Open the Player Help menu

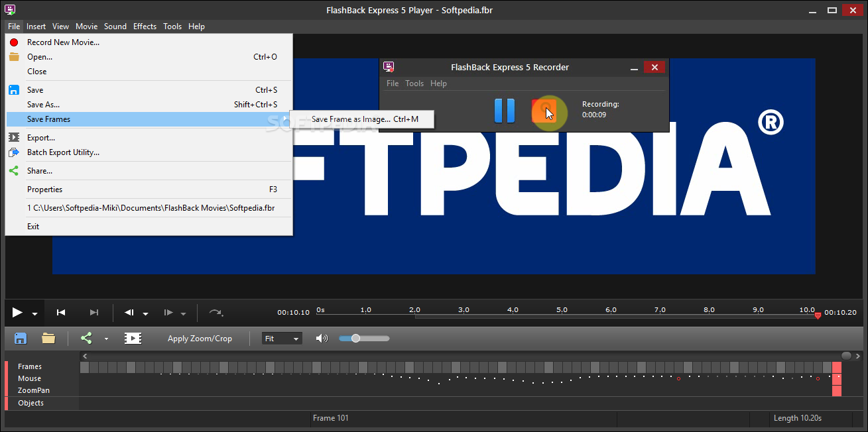(x=196, y=27)
